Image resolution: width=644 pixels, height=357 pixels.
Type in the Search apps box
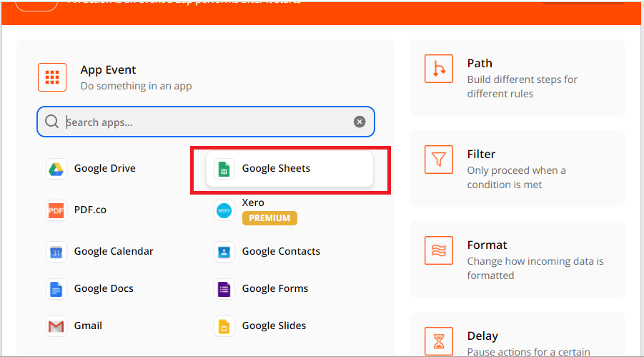pyautogui.click(x=207, y=122)
